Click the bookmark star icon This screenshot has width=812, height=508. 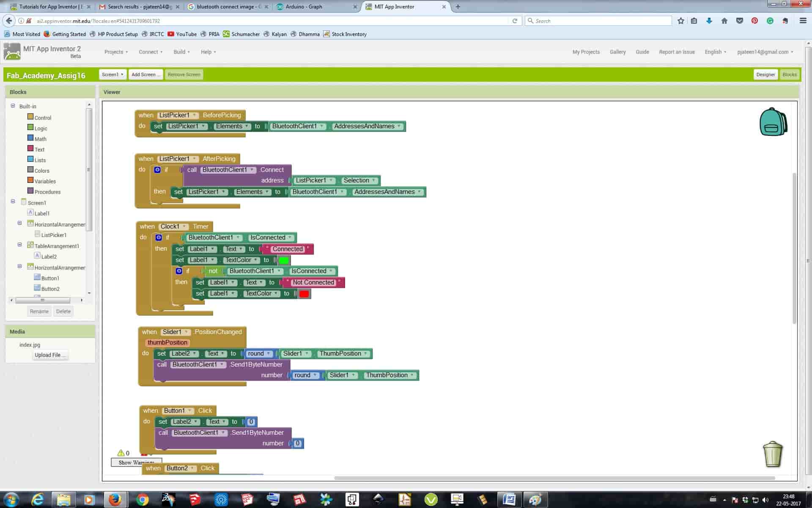681,21
